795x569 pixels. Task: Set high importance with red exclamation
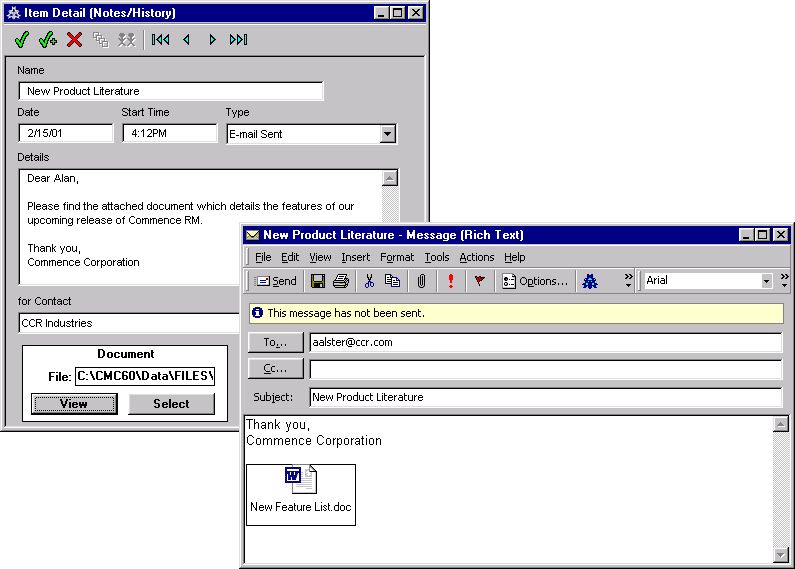(451, 281)
